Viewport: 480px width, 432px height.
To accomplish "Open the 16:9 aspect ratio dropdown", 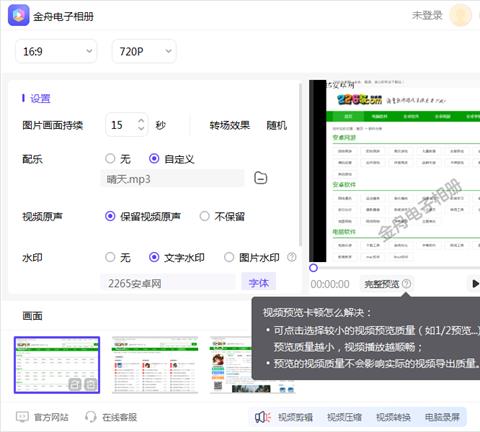I will pyautogui.click(x=56, y=51).
